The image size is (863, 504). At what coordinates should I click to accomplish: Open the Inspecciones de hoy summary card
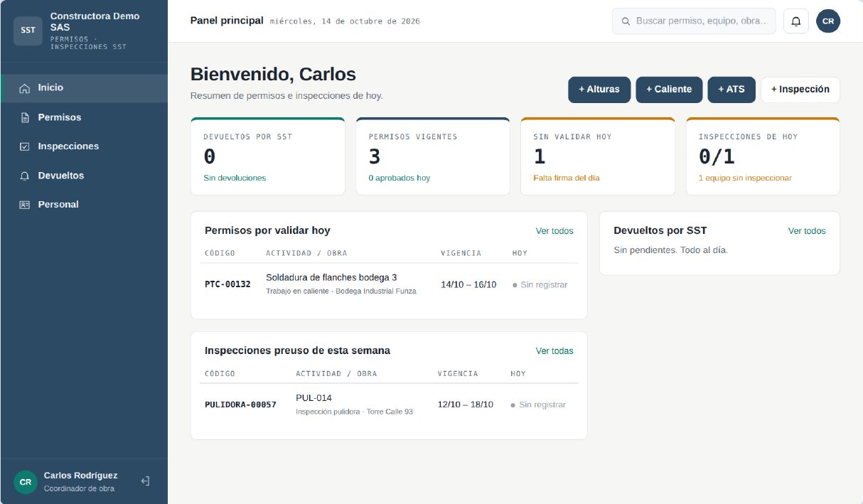coord(763,156)
